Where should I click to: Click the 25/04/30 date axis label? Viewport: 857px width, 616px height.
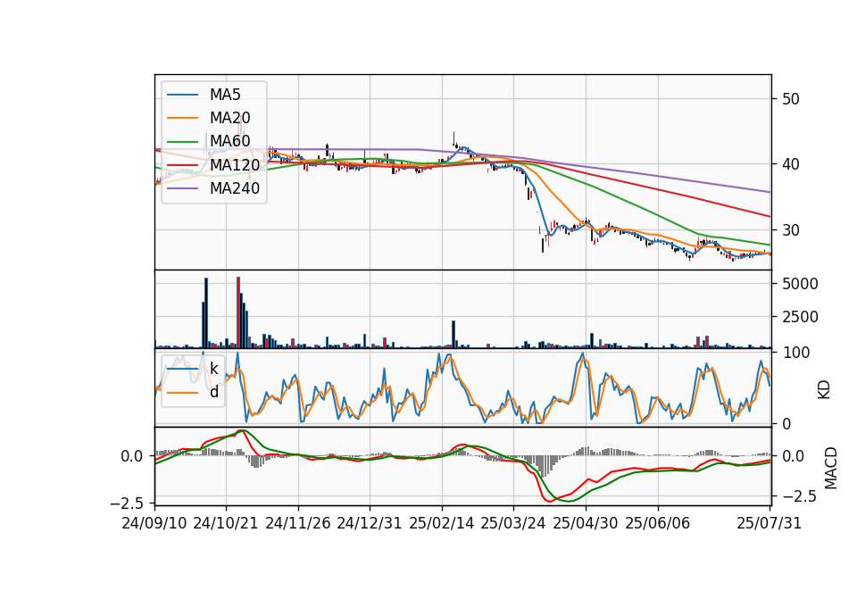click(586, 523)
